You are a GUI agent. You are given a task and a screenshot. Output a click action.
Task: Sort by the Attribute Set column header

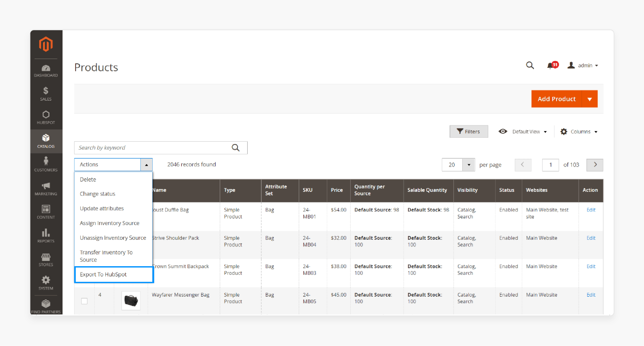[x=280, y=190]
